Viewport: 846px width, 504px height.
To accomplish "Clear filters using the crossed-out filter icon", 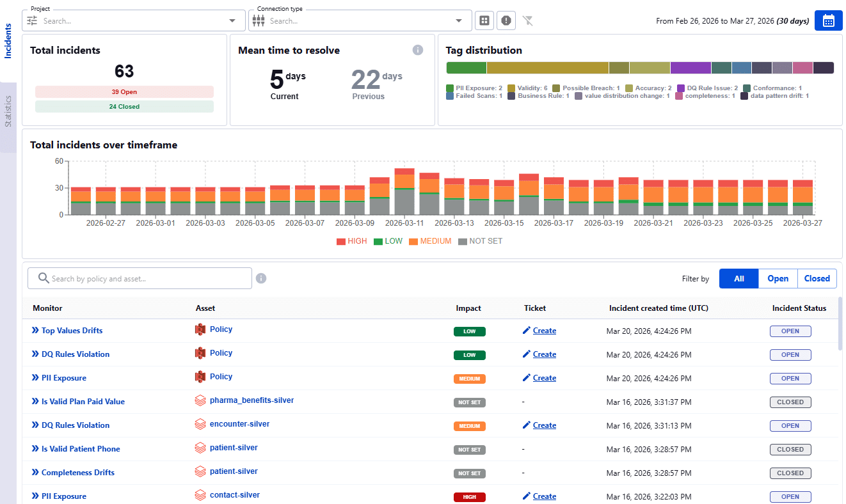I will [x=527, y=20].
